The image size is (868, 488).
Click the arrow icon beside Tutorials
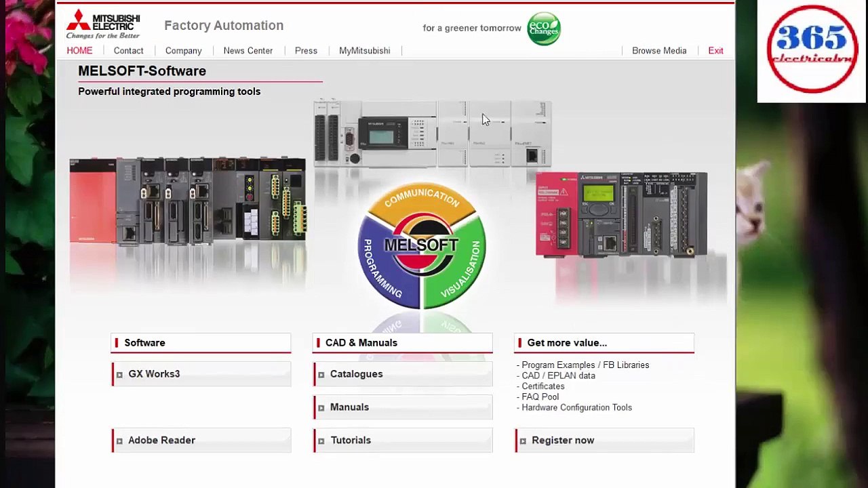coord(321,441)
